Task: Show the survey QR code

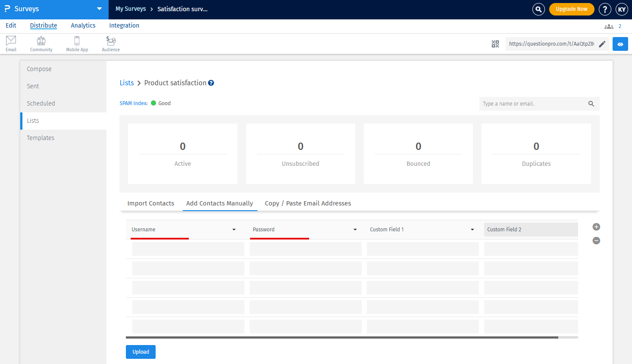Action: pos(495,44)
